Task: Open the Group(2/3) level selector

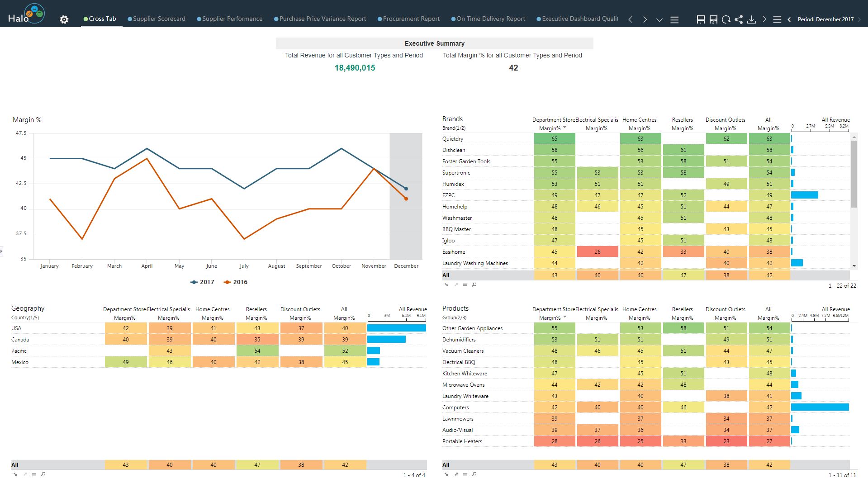Action: pyautogui.click(x=454, y=318)
